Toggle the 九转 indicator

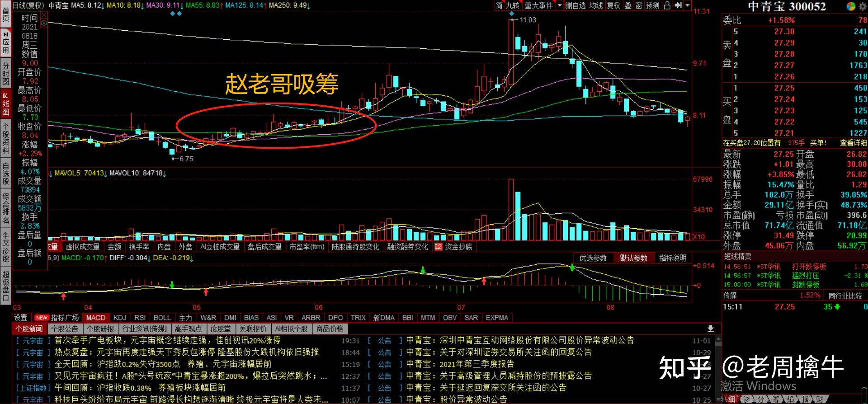pos(513,5)
